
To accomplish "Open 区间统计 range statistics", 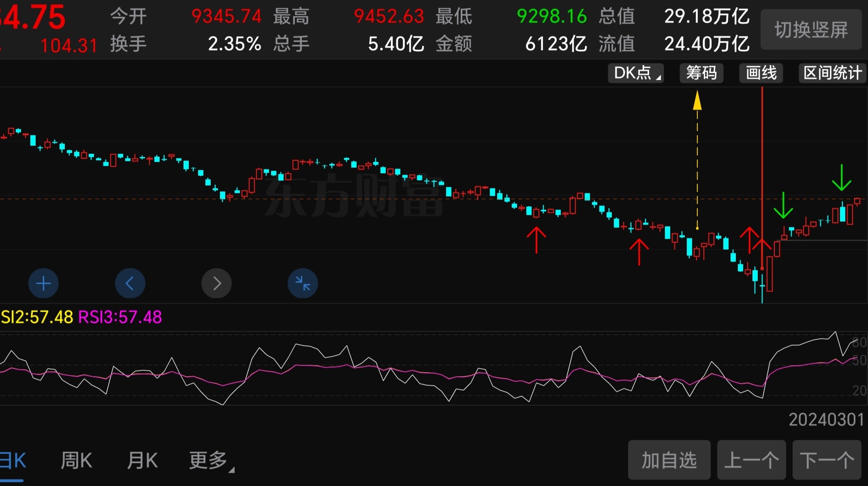I will (832, 73).
